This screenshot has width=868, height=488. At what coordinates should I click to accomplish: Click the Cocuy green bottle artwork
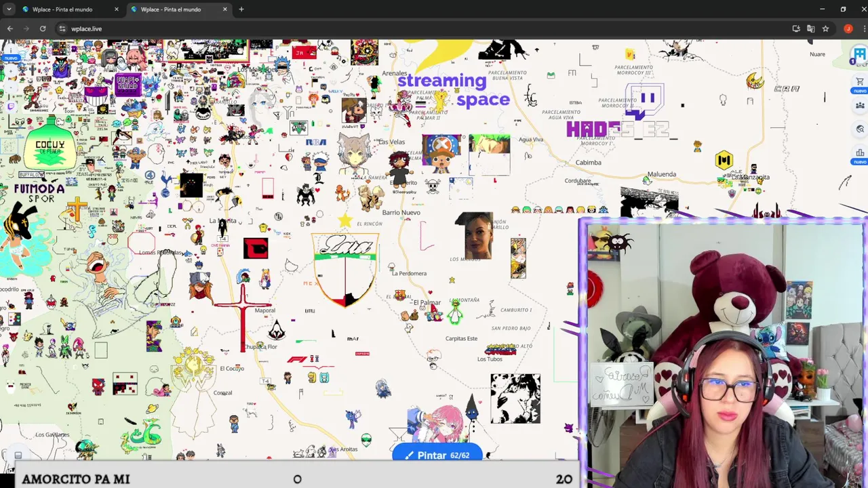[50, 144]
